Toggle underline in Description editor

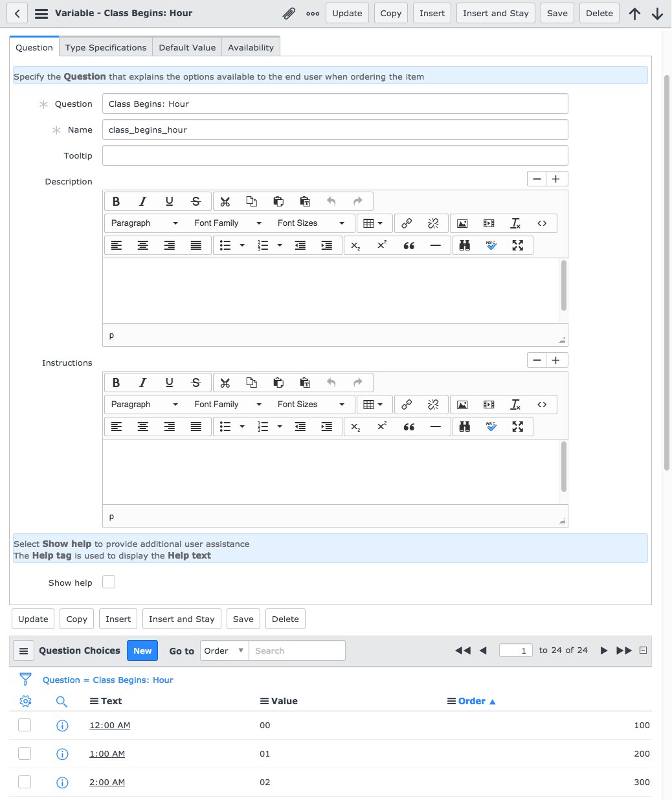click(170, 201)
